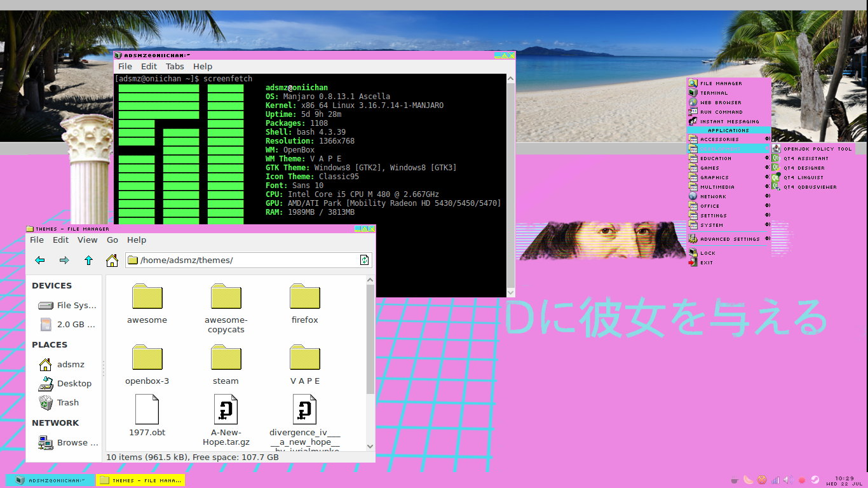Select the firefox folder
The width and height of the screenshot is (868, 488).
pos(304,304)
